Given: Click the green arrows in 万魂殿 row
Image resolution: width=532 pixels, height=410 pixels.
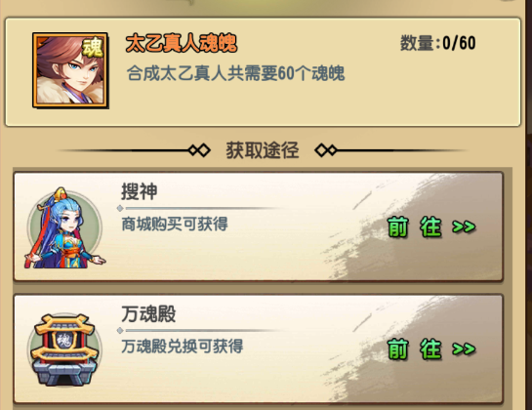Looking at the screenshot, I should pos(464,348).
